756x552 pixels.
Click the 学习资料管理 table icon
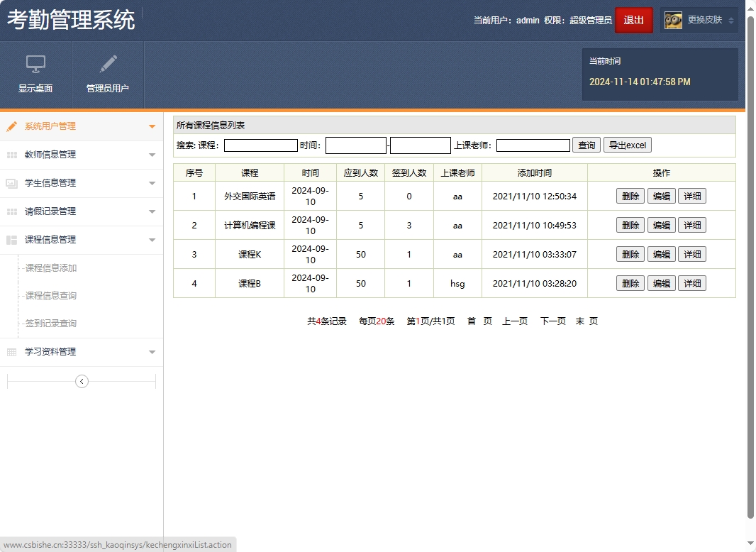[x=13, y=351]
